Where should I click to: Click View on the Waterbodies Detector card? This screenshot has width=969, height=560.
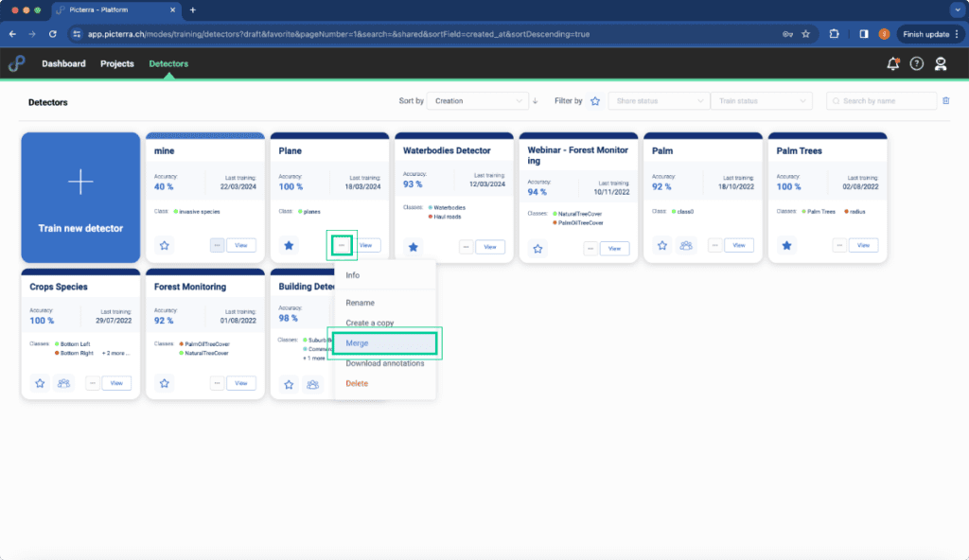[x=490, y=247]
